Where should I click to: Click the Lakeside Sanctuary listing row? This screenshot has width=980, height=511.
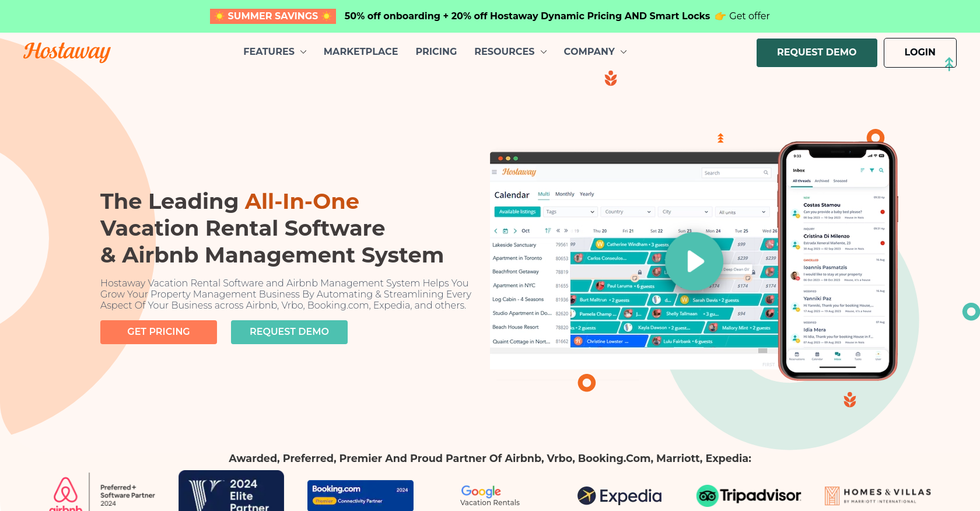click(514, 245)
